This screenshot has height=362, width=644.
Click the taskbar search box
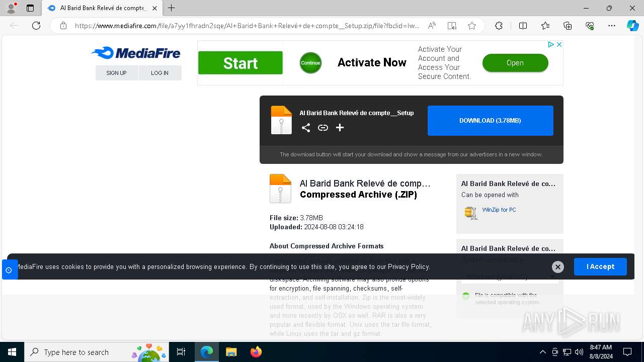(x=97, y=352)
